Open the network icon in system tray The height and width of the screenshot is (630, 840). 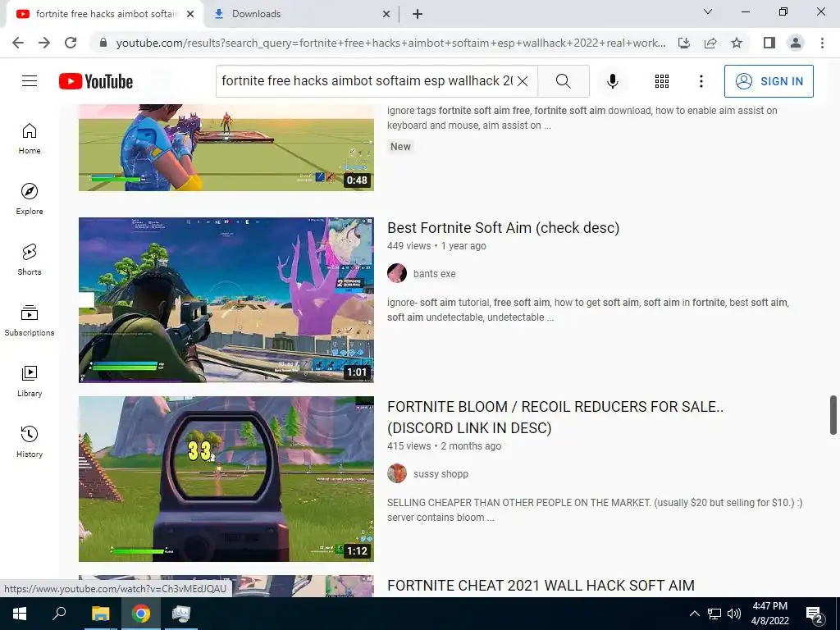point(714,614)
